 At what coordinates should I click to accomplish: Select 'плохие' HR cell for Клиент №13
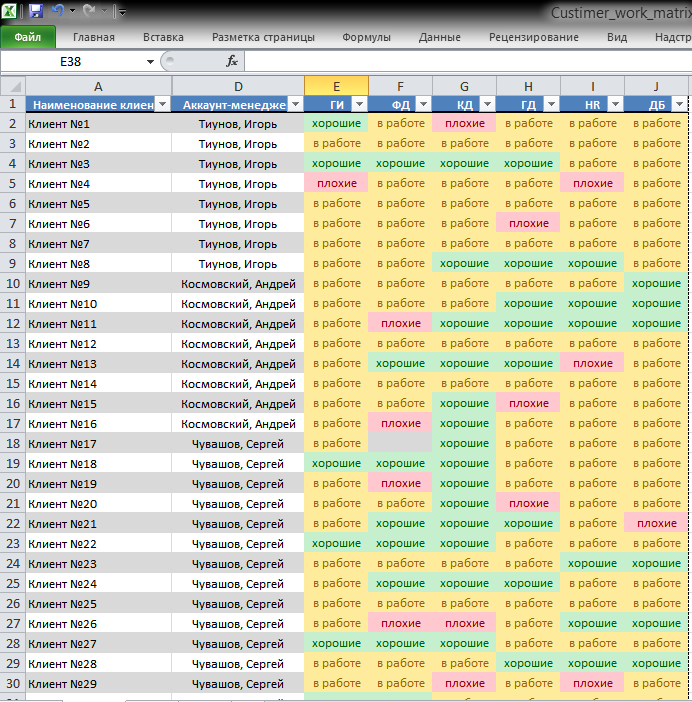click(x=593, y=364)
